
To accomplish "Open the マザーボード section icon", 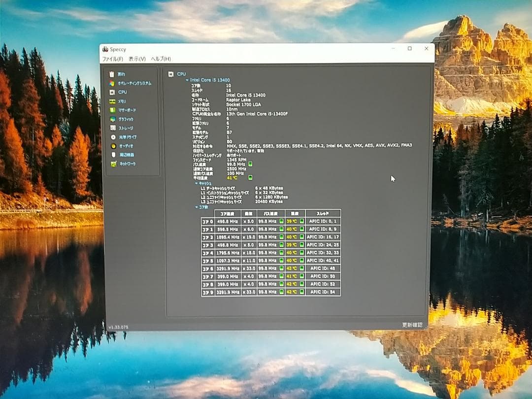I will click(x=112, y=110).
